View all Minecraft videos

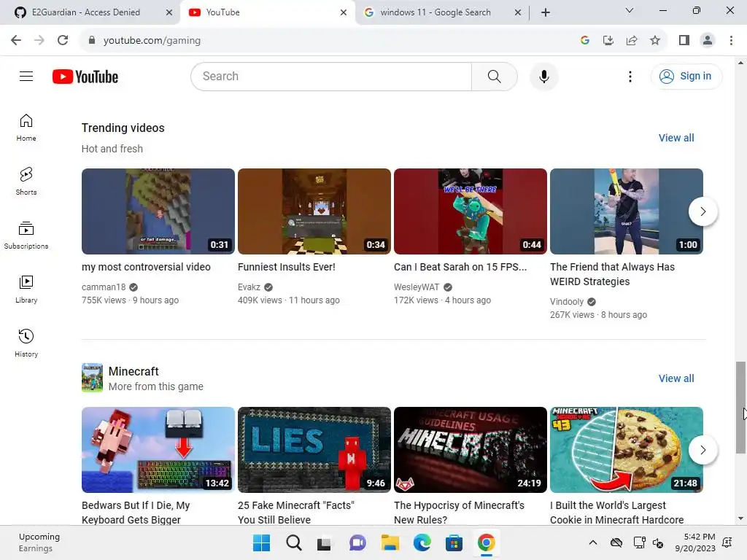point(676,378)
